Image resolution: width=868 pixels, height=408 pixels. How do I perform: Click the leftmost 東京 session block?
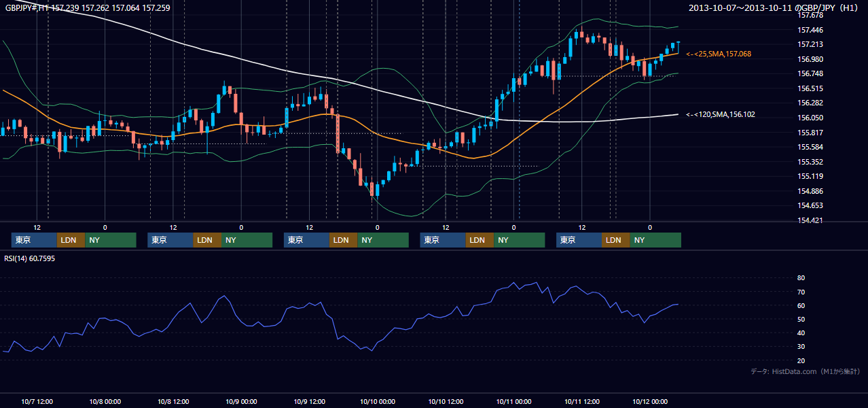34,240
